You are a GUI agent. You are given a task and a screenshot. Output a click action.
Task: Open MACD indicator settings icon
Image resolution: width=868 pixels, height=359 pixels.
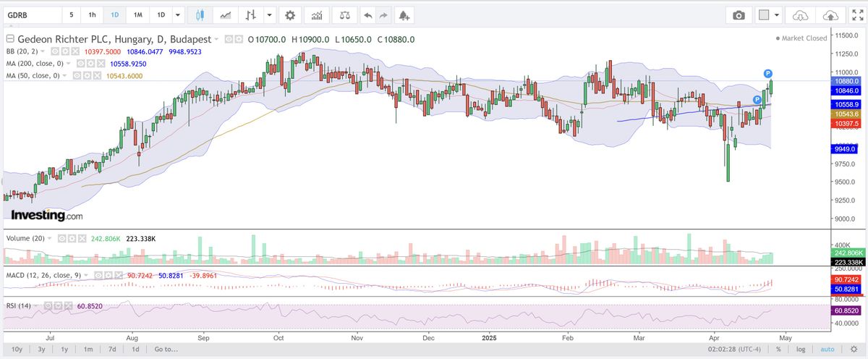[109, 275]
